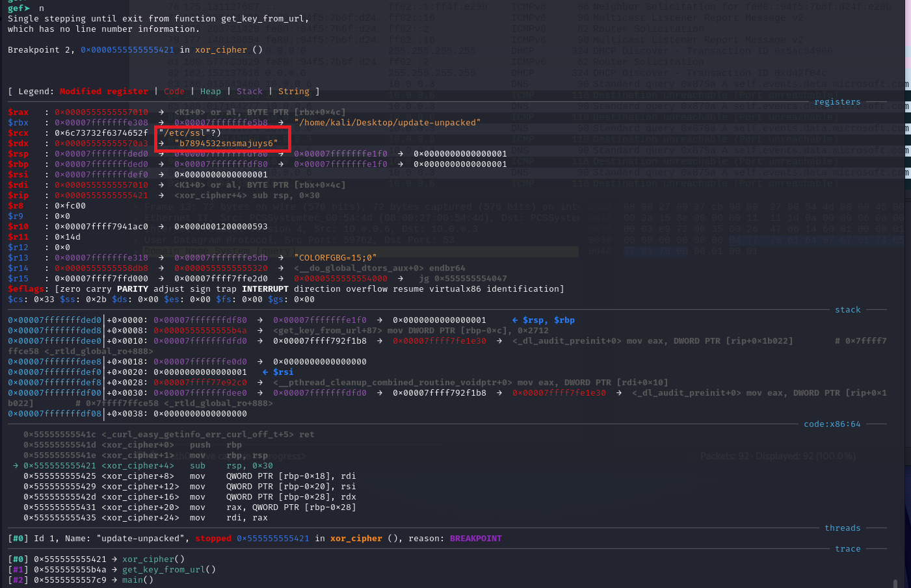Click the threads section header
911x588 pixels.
843,528
